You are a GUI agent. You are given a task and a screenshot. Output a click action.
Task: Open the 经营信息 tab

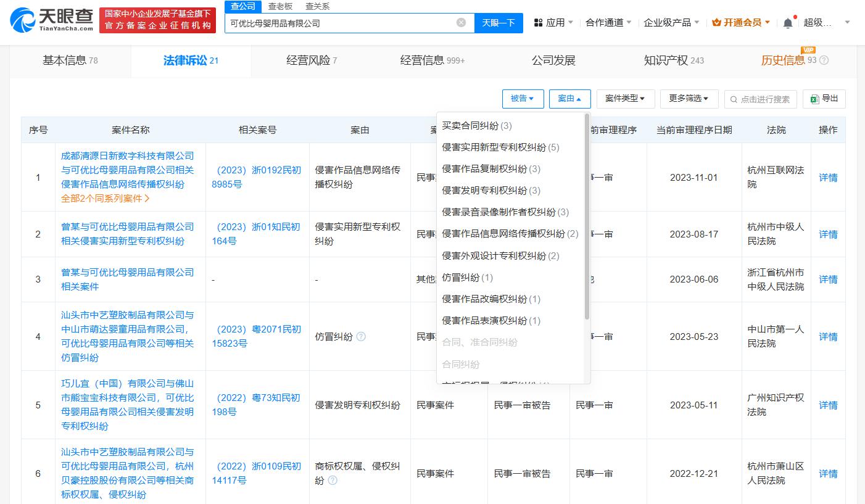click(432, 60)
